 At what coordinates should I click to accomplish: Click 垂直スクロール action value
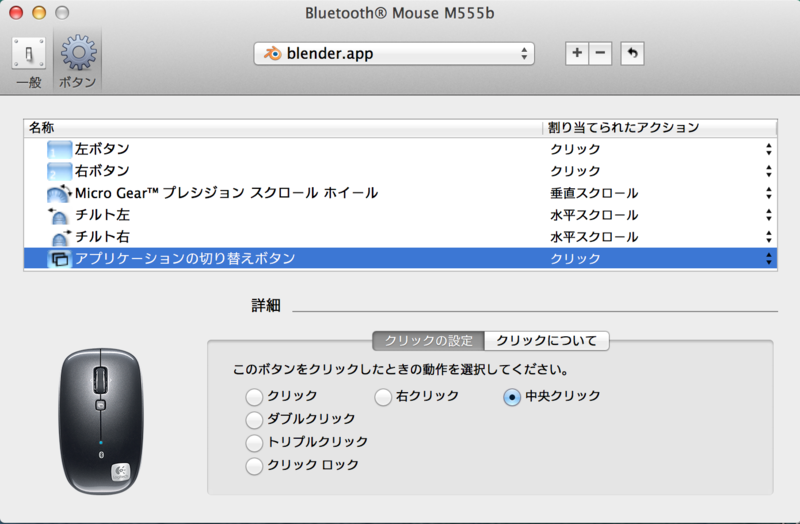[594, 193]
